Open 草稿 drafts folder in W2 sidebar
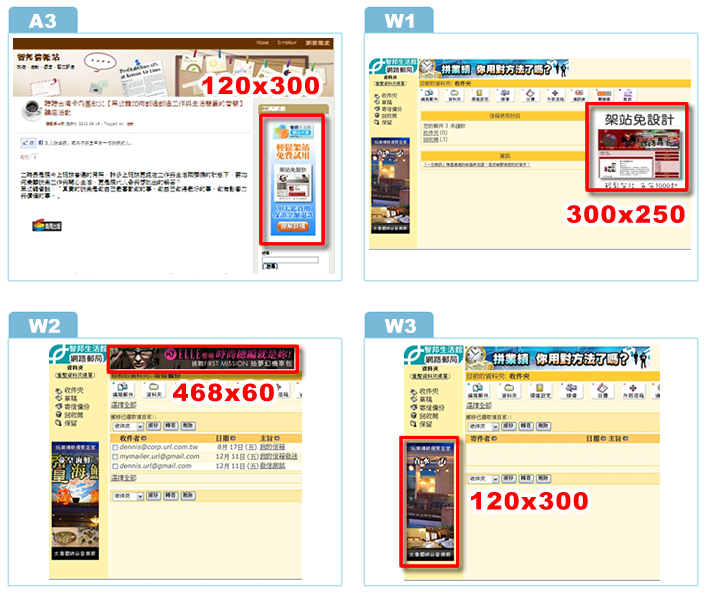706x612 pixels. (x=66, y=398)
